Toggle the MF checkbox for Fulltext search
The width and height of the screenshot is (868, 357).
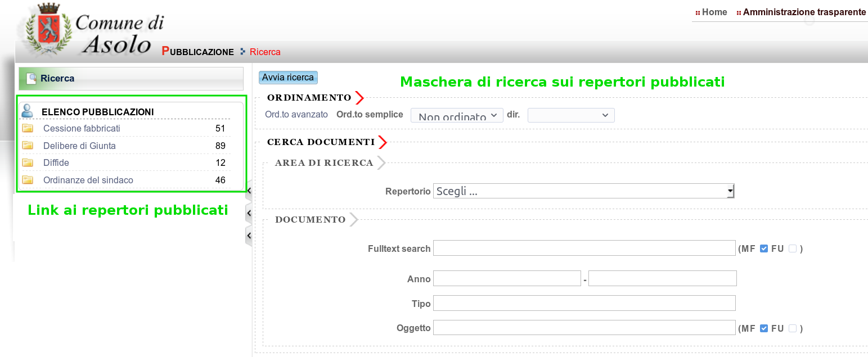point(763,248)
